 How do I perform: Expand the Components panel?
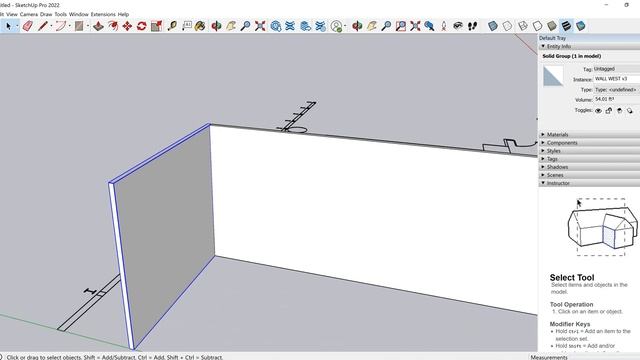pyautogui.click(x=589, y=143)
